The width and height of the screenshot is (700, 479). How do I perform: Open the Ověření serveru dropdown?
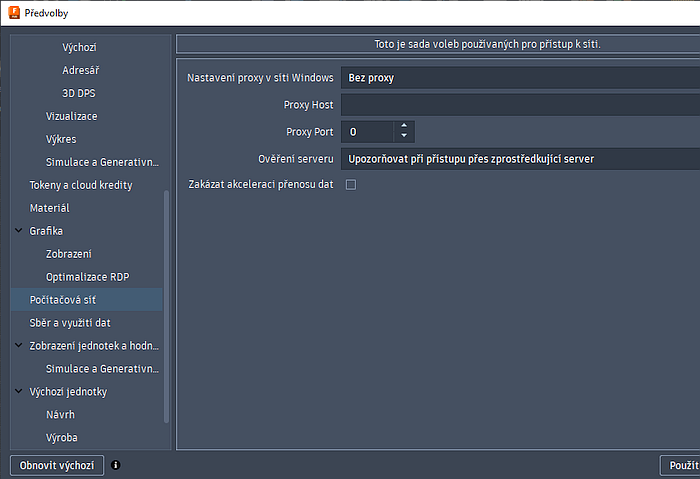coord(520,158)
